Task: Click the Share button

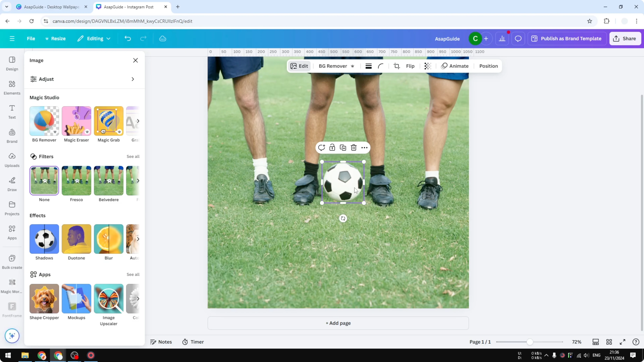Action: [625, 38]
